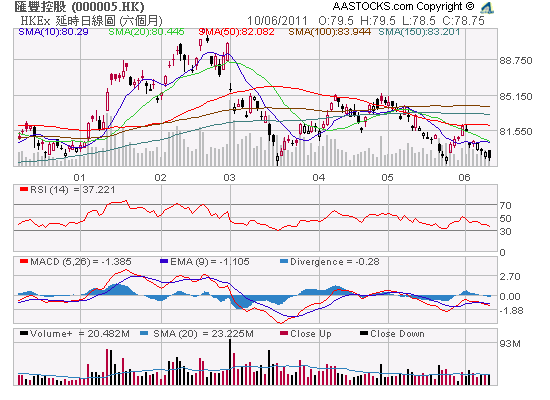Click the month 01 axis label

pos(79,177)
